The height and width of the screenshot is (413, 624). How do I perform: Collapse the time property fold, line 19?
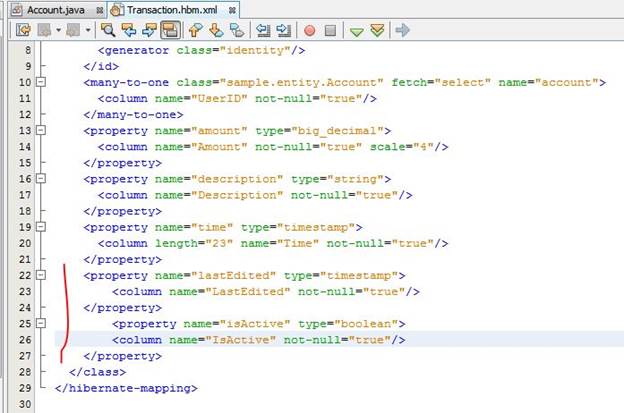point(41,227)
